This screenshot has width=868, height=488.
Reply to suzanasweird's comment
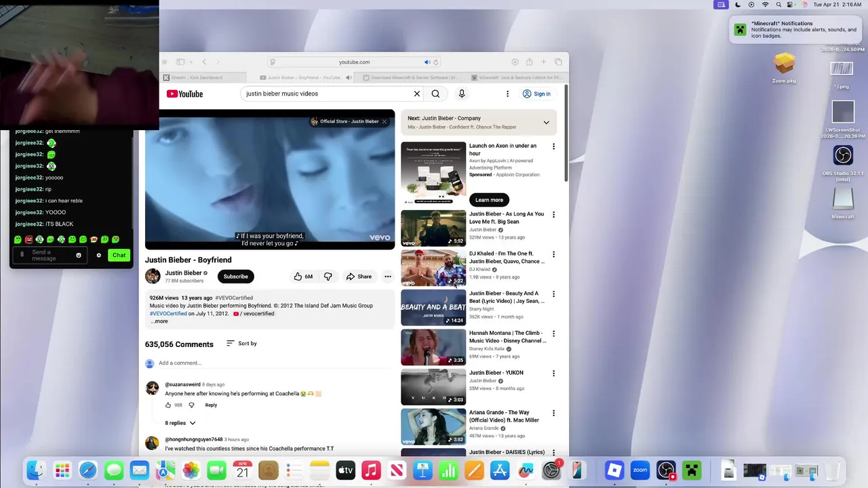[211, 405]
